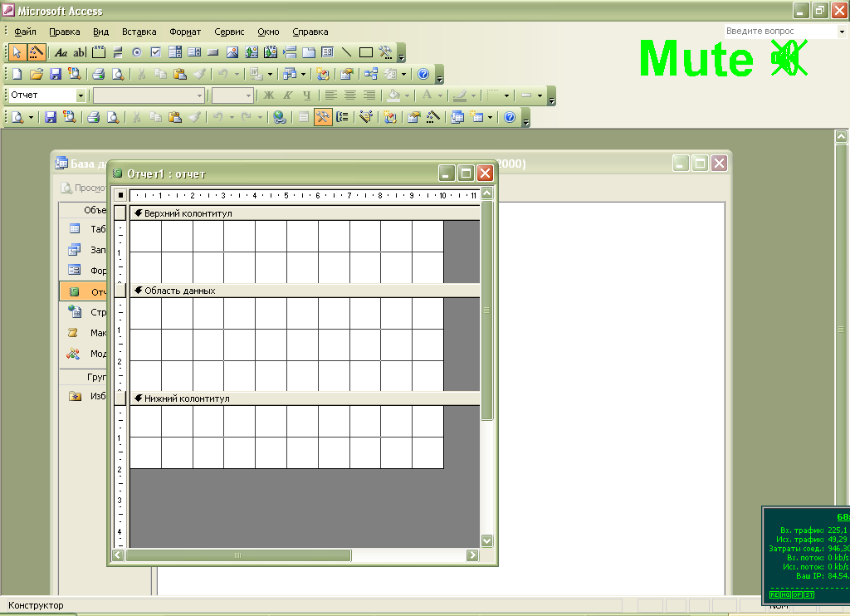Screen dimensions: 850x616
Task: Toggle the highlighted Toolbox button
Action: pos(323,117)
